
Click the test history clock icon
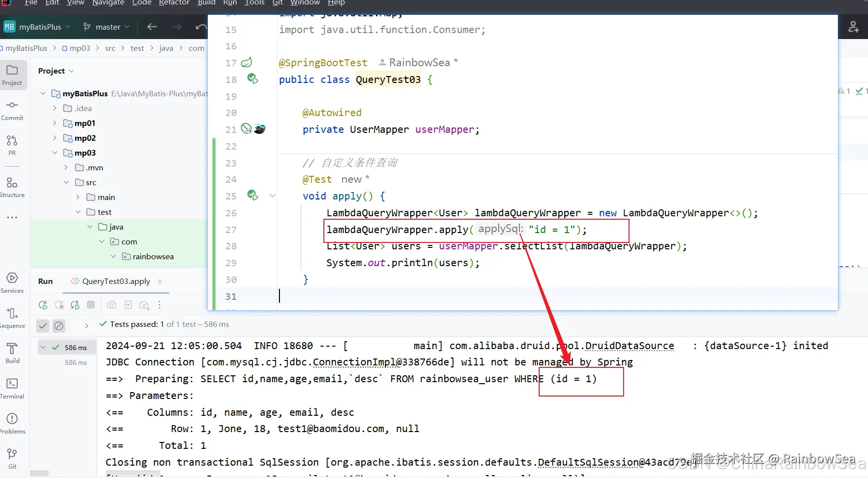(x=144, y=305)
